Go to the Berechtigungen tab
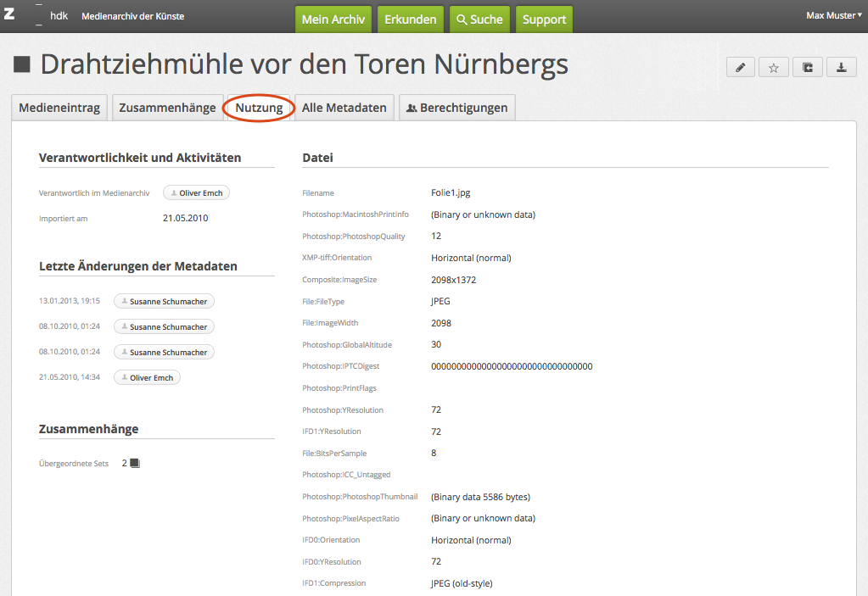The width and height of the screenshot is (868, 596). [x=456, y=108]
